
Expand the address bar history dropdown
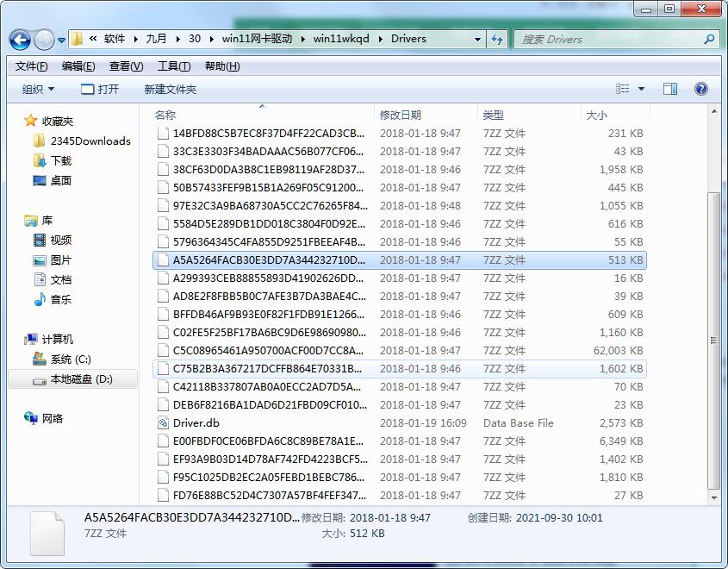click(477, 40)
